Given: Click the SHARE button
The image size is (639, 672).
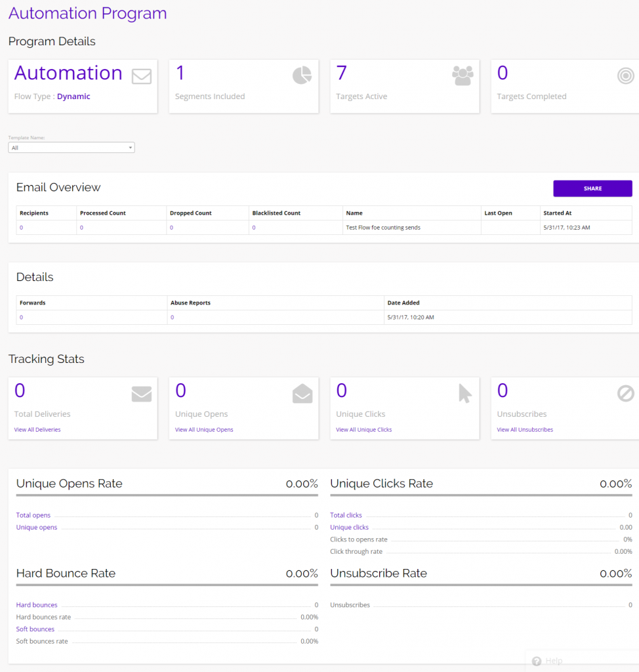Looking at the screenshot, I should click(592, 188).
